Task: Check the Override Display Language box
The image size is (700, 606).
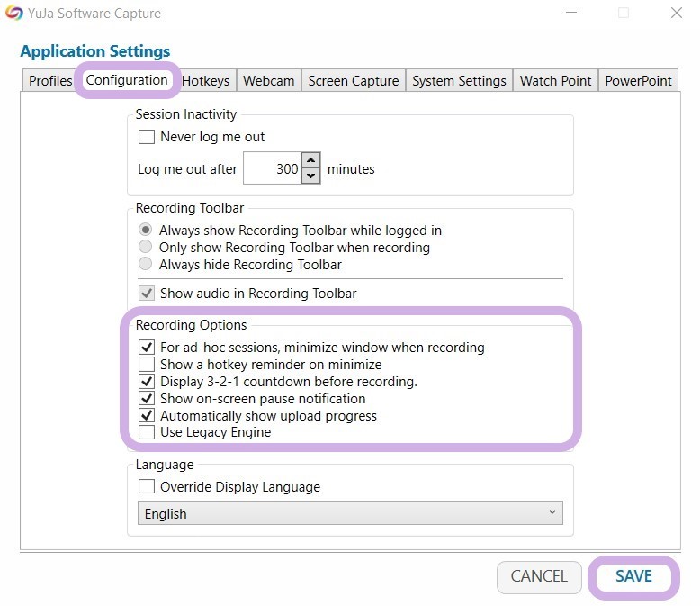Action: (147, 487)
